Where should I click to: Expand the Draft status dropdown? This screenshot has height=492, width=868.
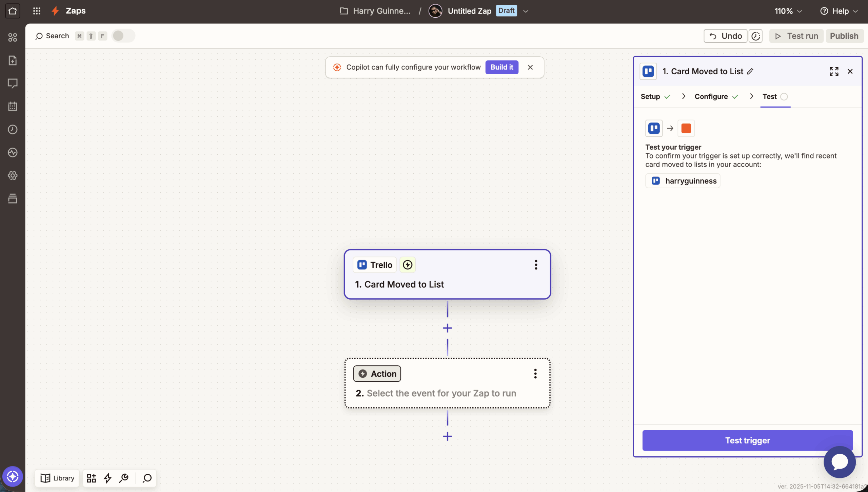point(525,11)
